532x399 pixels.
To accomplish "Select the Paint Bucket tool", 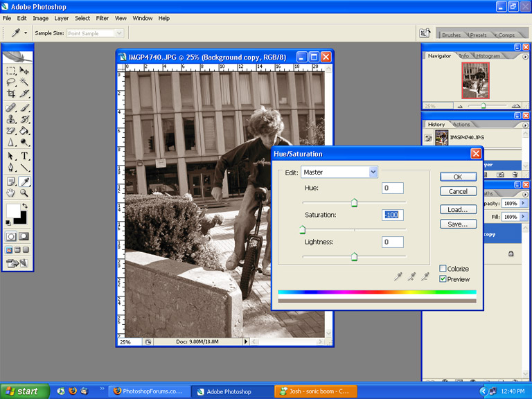I will point(24,130).
